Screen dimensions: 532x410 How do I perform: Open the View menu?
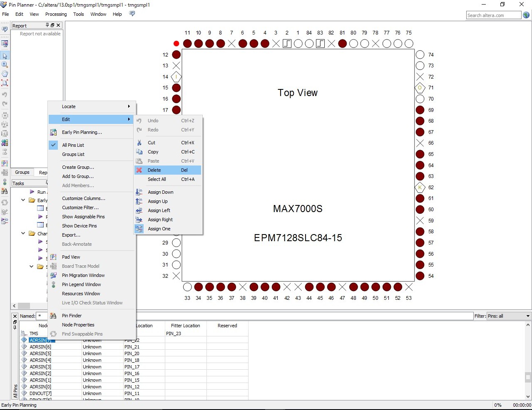tap(34, 14)
